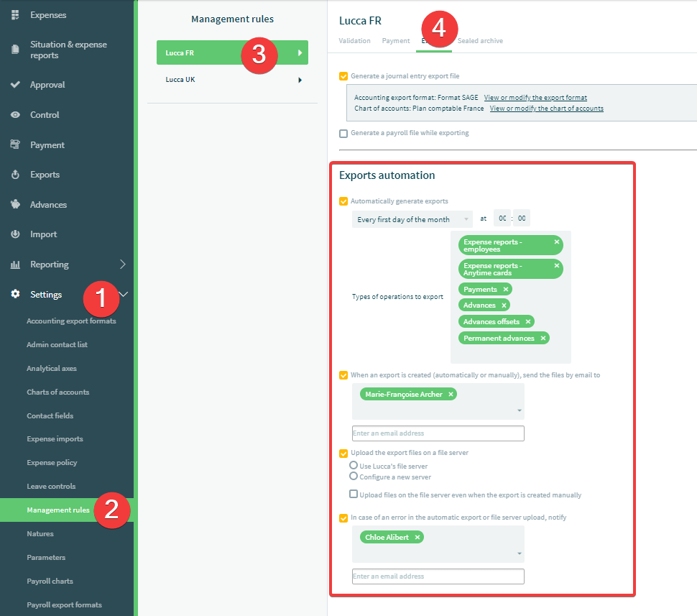Viewport: 697px width, 616px height.
Task: Switch to the Sealed archive tab
Action: pos(480,41)
